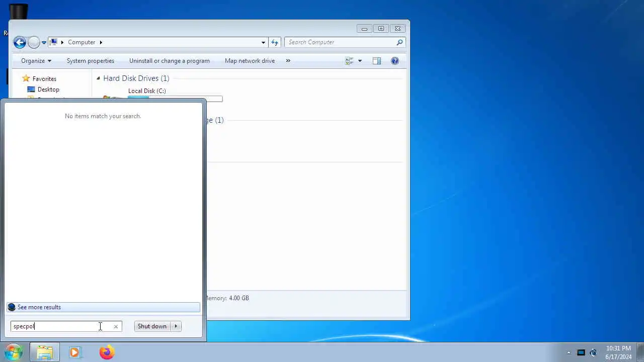Click the Computer icon in address bar
This screenshot has width=644, height=362.
(53, 42)
